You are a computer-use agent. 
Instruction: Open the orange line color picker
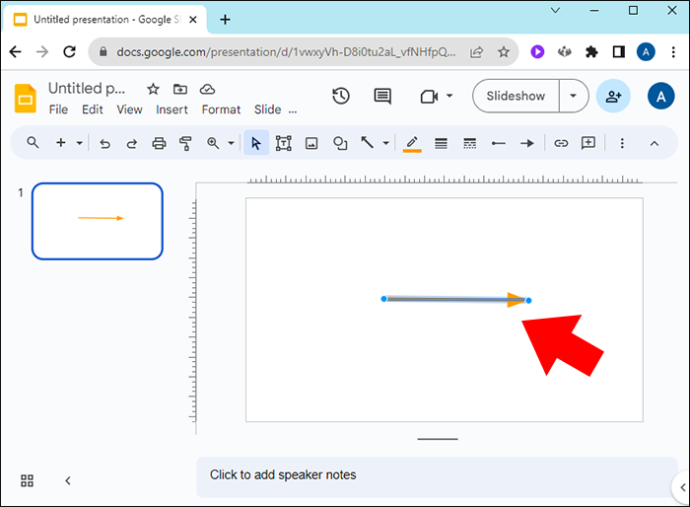[x=412, y=144]
